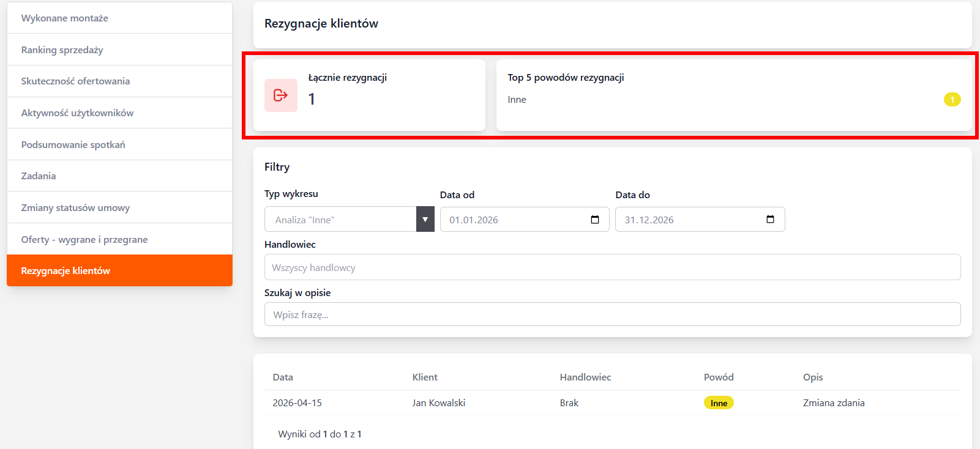The image size is (980, 449).
Task: Open the Zadania sidebar item
Action: [x=39, y=176]
